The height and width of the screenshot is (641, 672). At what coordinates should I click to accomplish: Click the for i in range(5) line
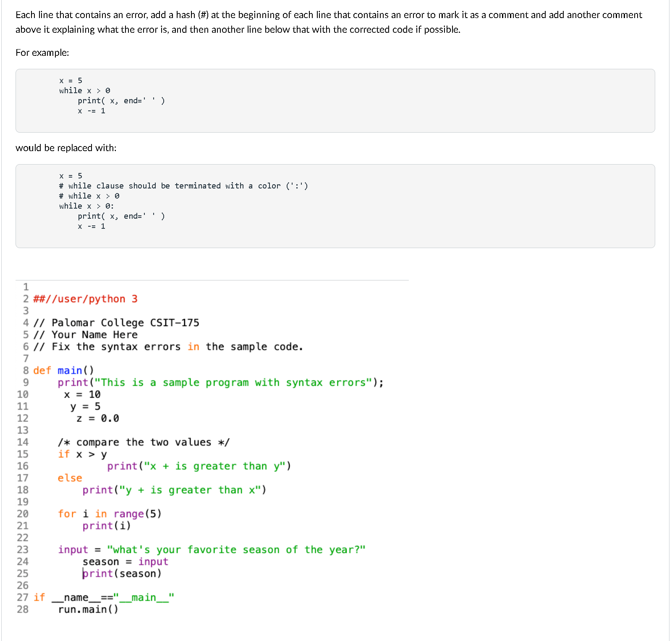(x=110, y=514)
